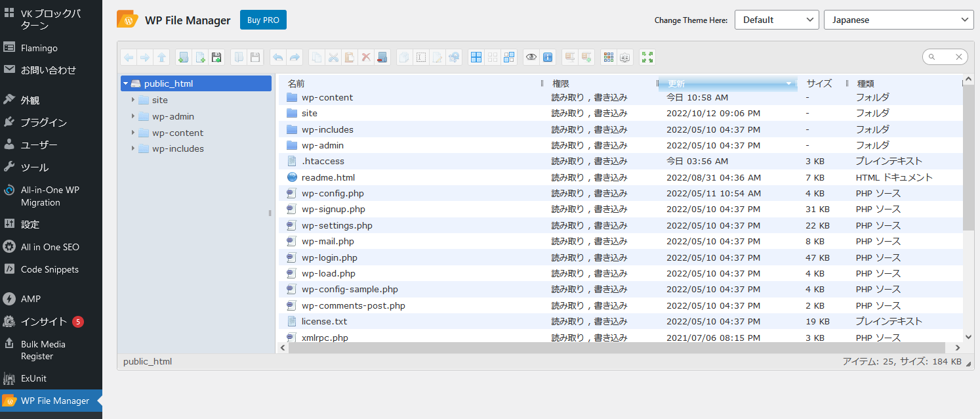This screenshot has height=419, width=980.
Task: Expand wp-includes folder in tree
Action: click(x=133, y=148)
